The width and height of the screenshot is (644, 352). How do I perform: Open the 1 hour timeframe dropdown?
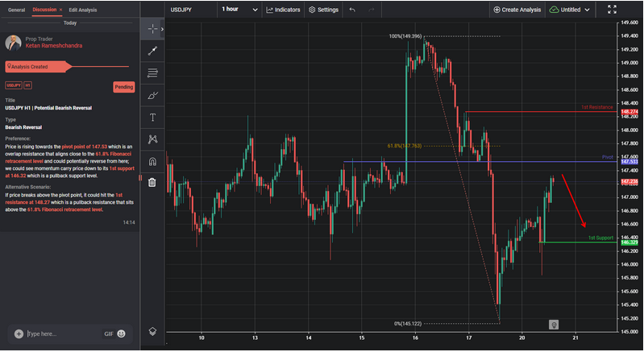tap(239, 10)
